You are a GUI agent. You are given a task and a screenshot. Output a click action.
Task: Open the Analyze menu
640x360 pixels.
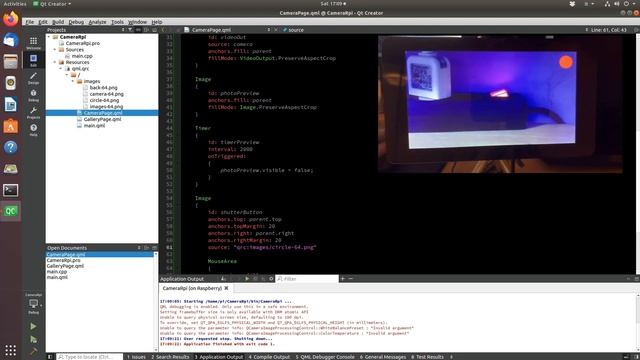pyautogui.click(x=97, y=22)
